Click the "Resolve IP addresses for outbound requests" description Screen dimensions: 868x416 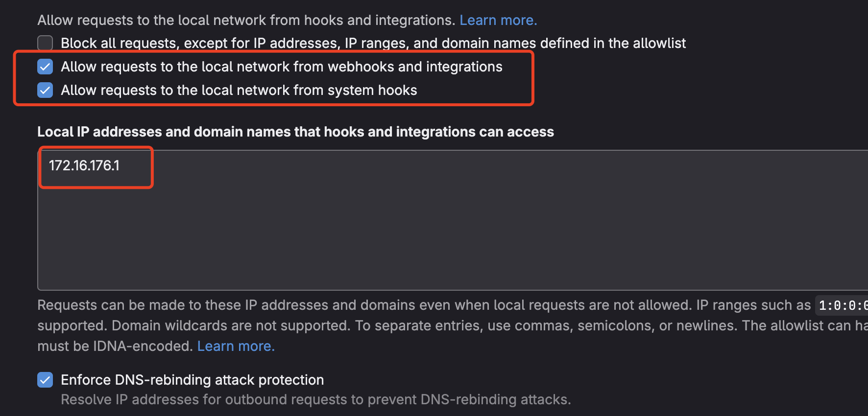pyautogui.click(x=315, y=399)
